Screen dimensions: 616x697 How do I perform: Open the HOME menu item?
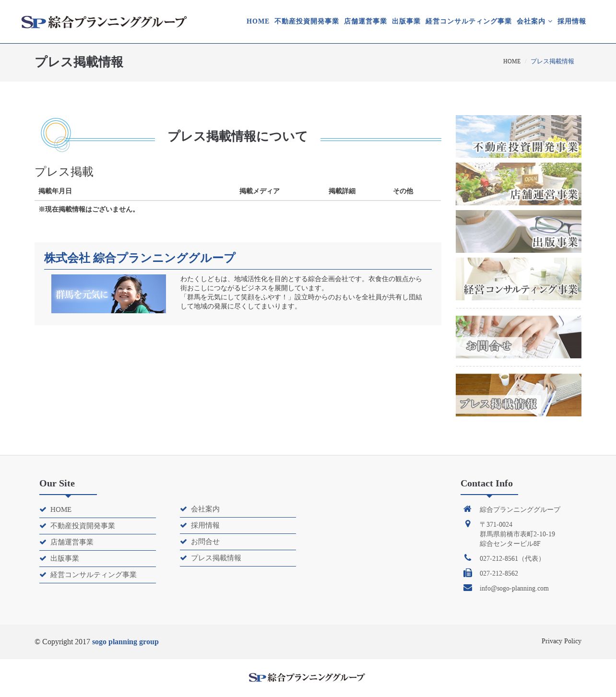tap(258, 21)
